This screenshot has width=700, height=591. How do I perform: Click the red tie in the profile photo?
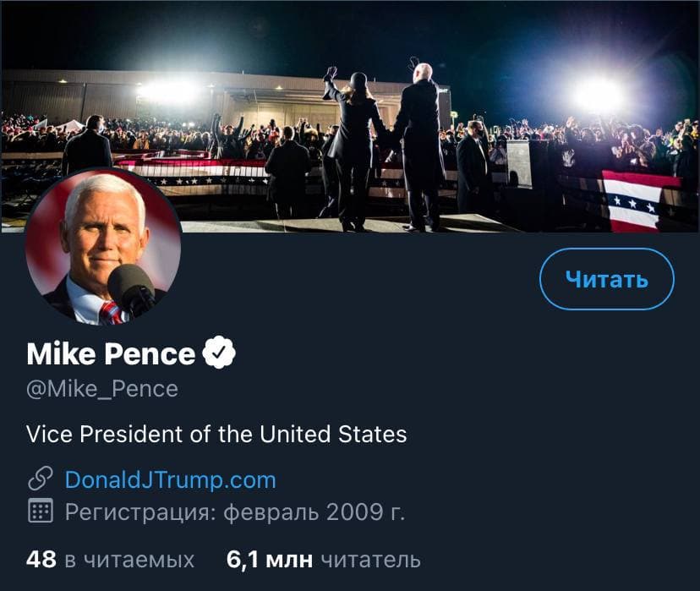pos(111,313)
